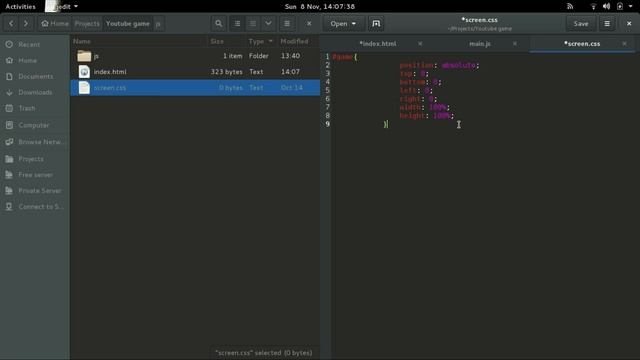The image size is (640, 360).
Task: Sort files by Modified column
Action: point(298,41)
